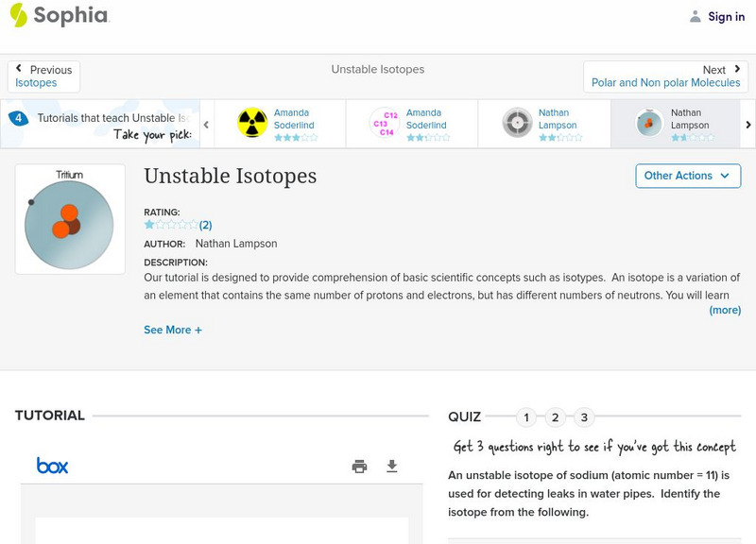
Task: Download the tutorial document
Action: click(x=390, y=465)
